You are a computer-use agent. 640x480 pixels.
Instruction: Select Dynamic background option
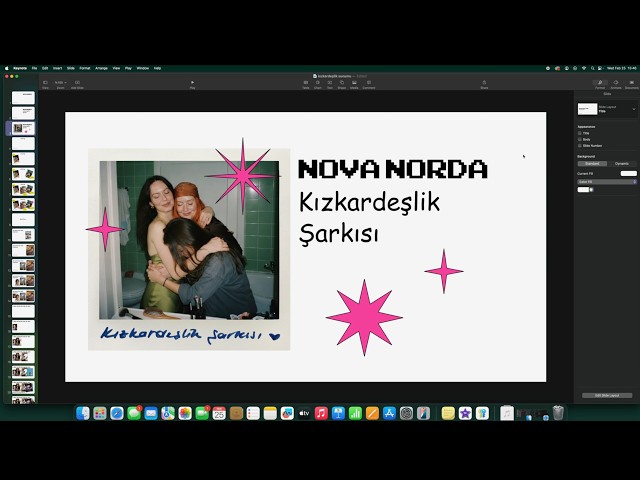pos(622,163)
